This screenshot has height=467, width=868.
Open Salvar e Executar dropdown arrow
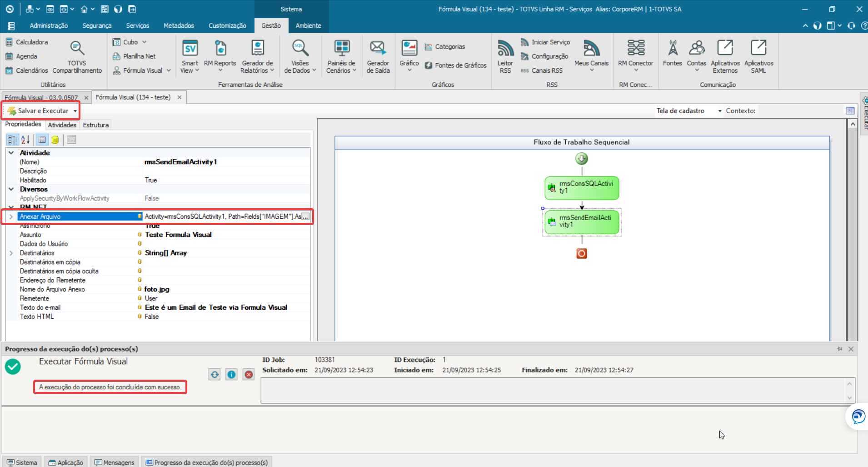coord(75,111)
